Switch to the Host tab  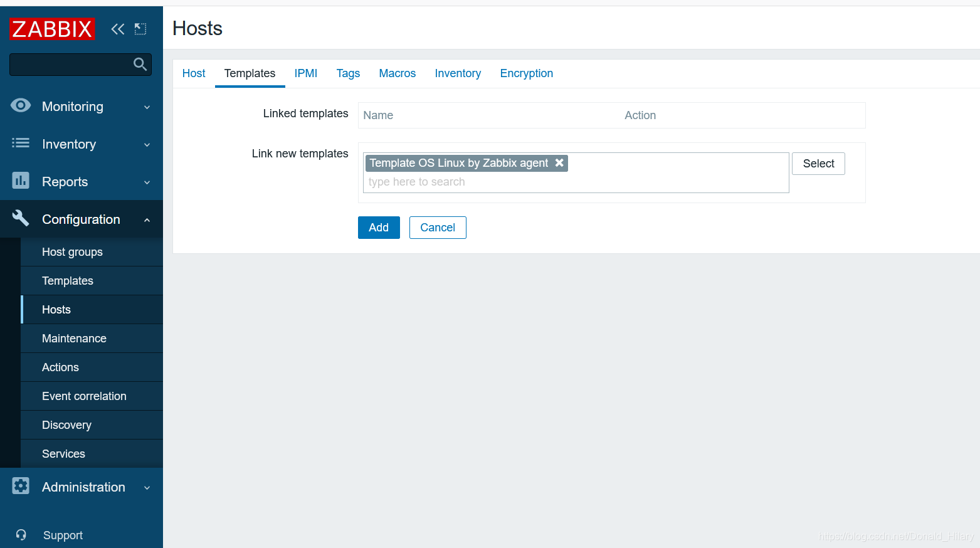pos(194,73)
